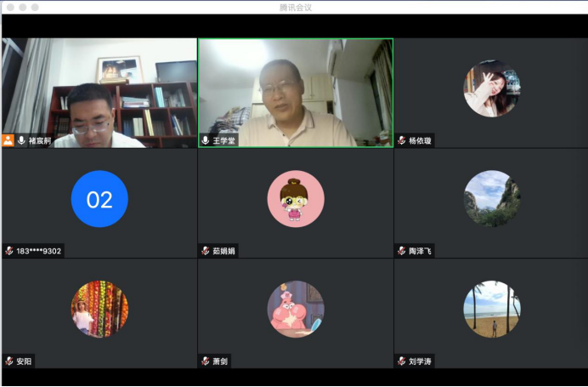Image resolution: width=588 pixels, height=387 pixels.
Task: Click 陶泽飞's mountain landscape avatar
Action: 492,199
